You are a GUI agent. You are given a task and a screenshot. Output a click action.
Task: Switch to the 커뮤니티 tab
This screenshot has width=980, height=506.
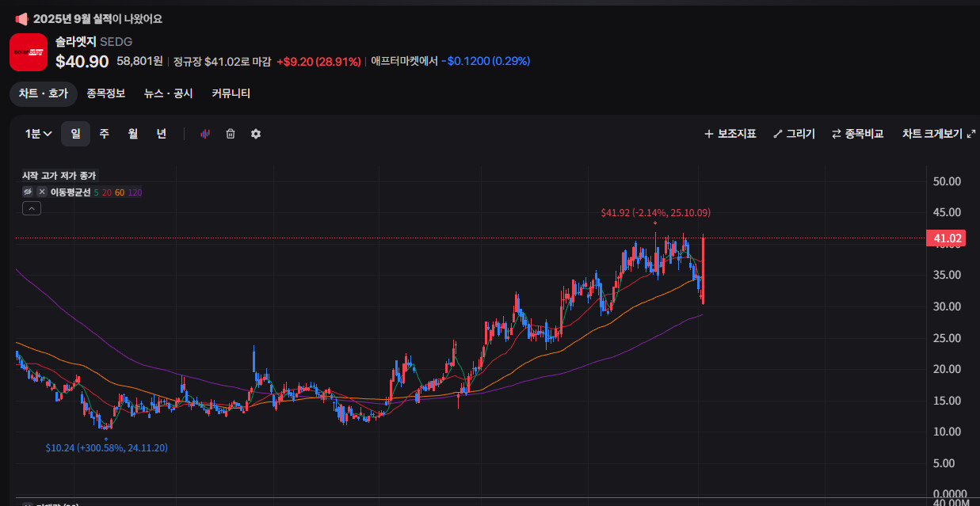pyautogui.click(x=231, y=93)
